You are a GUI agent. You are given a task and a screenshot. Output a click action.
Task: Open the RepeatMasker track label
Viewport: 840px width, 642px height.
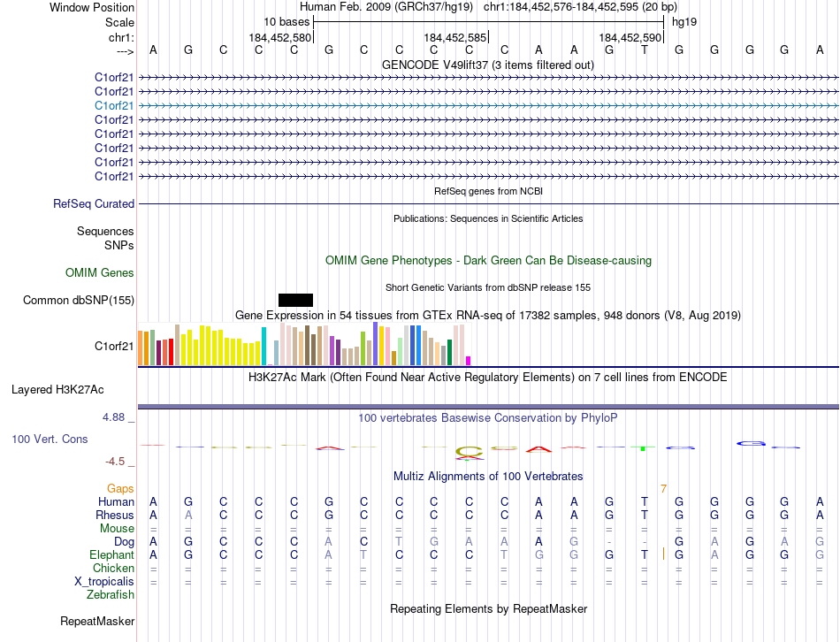click(x=97, y=621)
